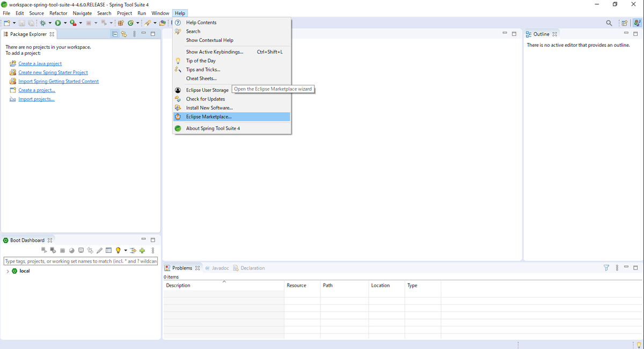Click the pencil icon in Boot Dashboard
Screen dimensions: 644x349
tap(99, 250)
